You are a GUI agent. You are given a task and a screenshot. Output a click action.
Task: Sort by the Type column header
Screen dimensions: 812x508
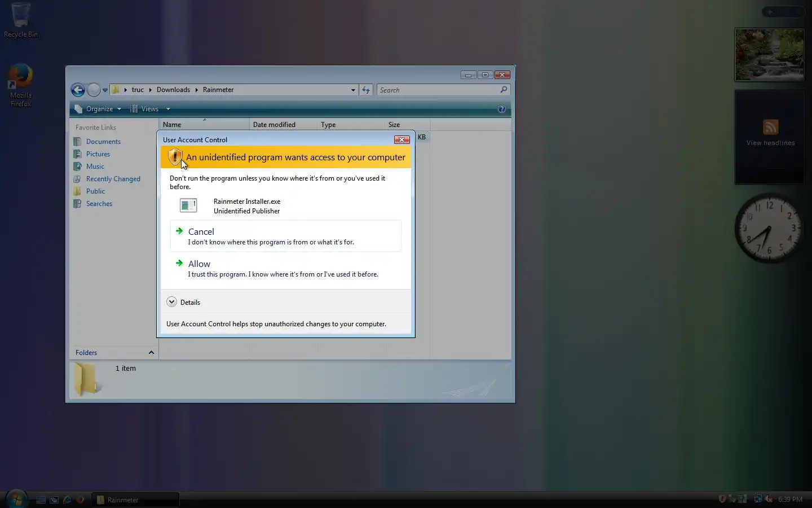(x=351, y=125)
